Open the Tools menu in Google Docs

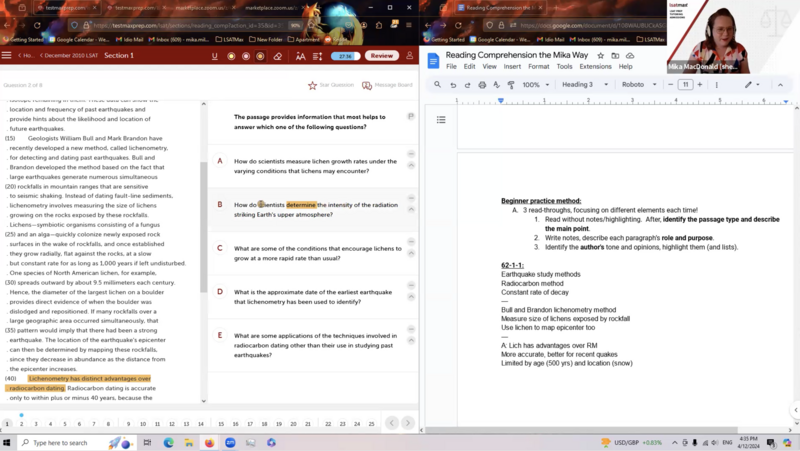click(x=564, y=66)
